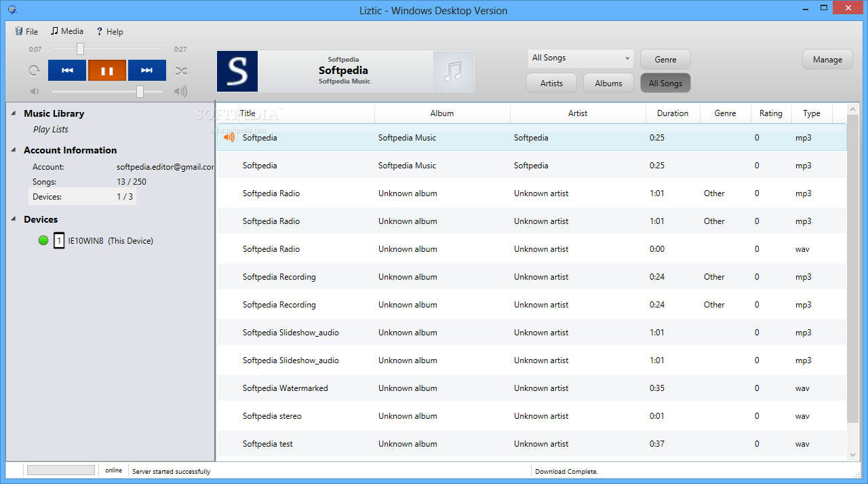868x484 pixels.
Task: Sort by the Title column header
Action: pos(296,113)
